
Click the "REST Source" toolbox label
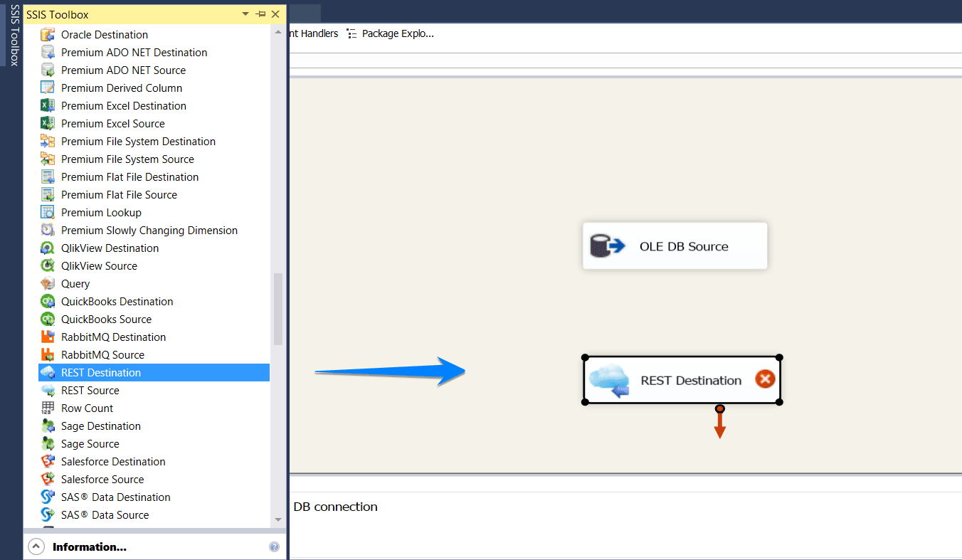click(90, 390)
